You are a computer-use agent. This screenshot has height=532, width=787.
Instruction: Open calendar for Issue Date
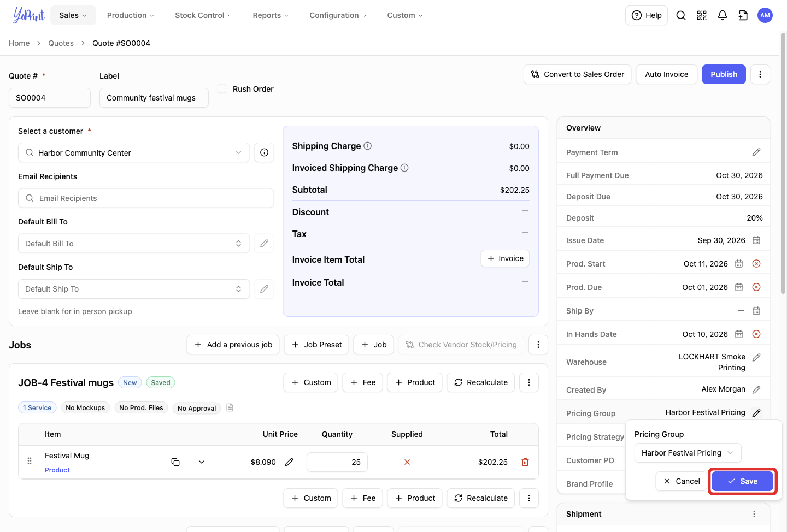756,240
